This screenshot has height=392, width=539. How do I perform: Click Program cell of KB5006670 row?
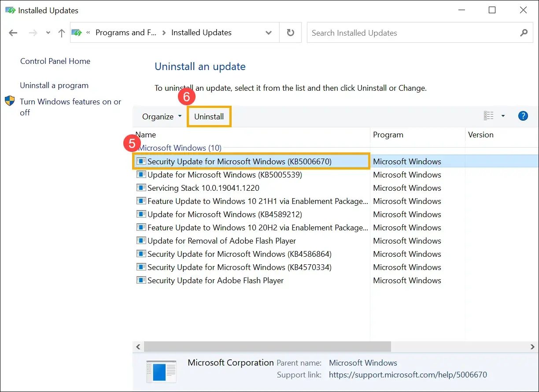tap(407, 162)
